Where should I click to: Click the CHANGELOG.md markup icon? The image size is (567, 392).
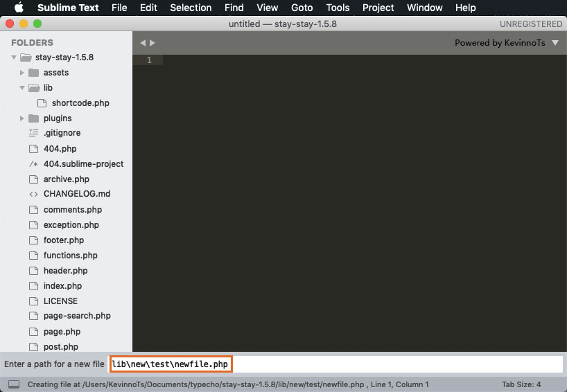34,194
